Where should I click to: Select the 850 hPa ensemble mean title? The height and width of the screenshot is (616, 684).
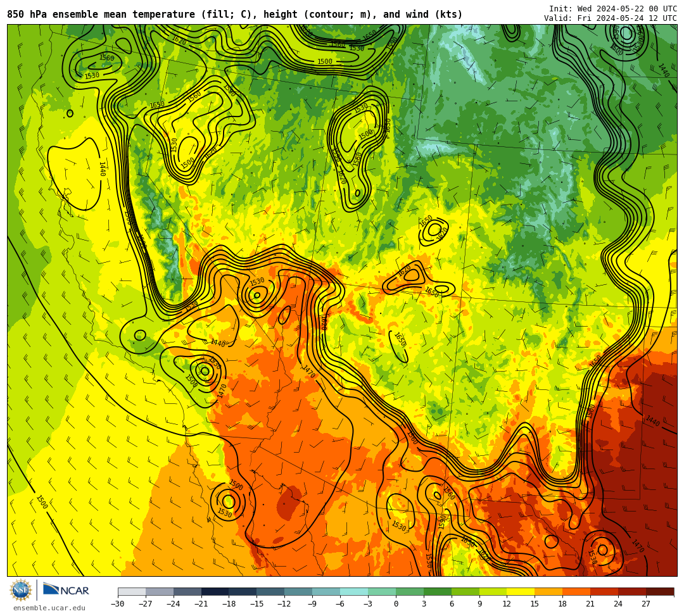[x=235, y=15]
